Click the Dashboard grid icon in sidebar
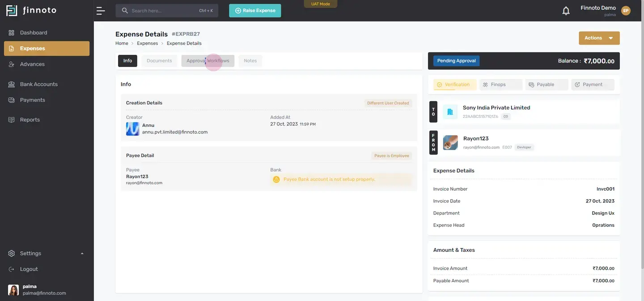This screenshot has width=644, height=301. coord(12,33)
